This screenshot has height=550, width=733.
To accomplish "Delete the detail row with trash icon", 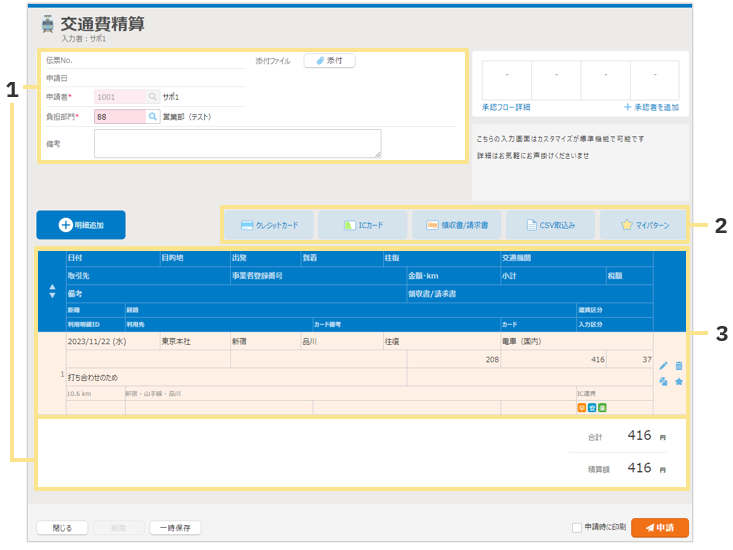I will 679,366.
